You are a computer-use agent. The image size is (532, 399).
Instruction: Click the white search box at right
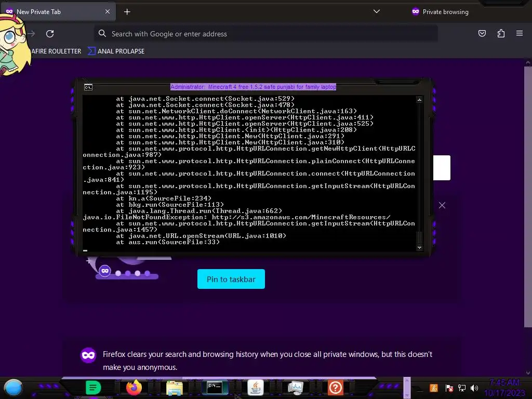(442, 168)
